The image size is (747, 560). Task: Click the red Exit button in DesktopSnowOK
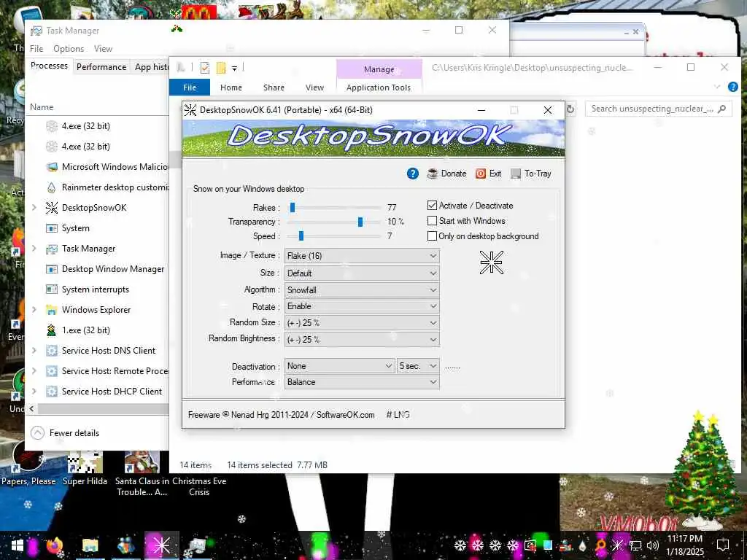click(488, 174)
